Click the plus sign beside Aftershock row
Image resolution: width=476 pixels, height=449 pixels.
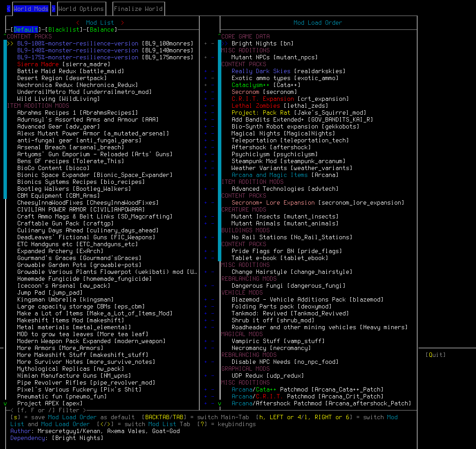205,148
